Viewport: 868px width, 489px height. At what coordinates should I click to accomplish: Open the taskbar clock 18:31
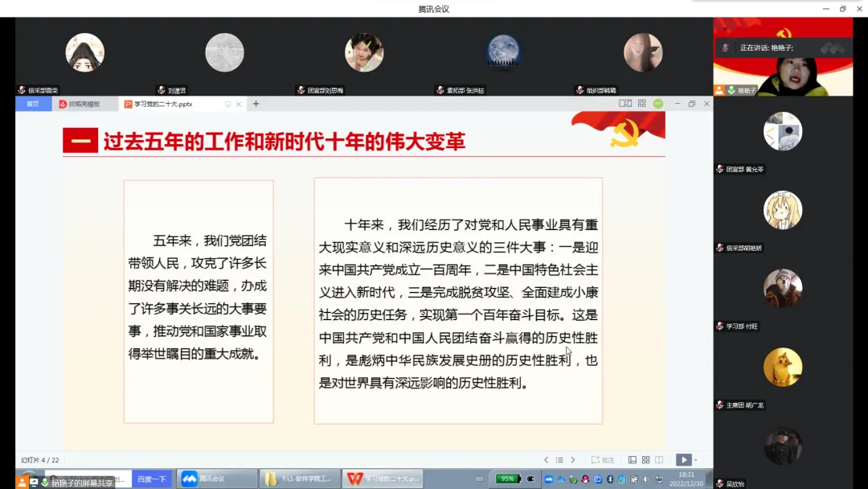click(686, 479)
